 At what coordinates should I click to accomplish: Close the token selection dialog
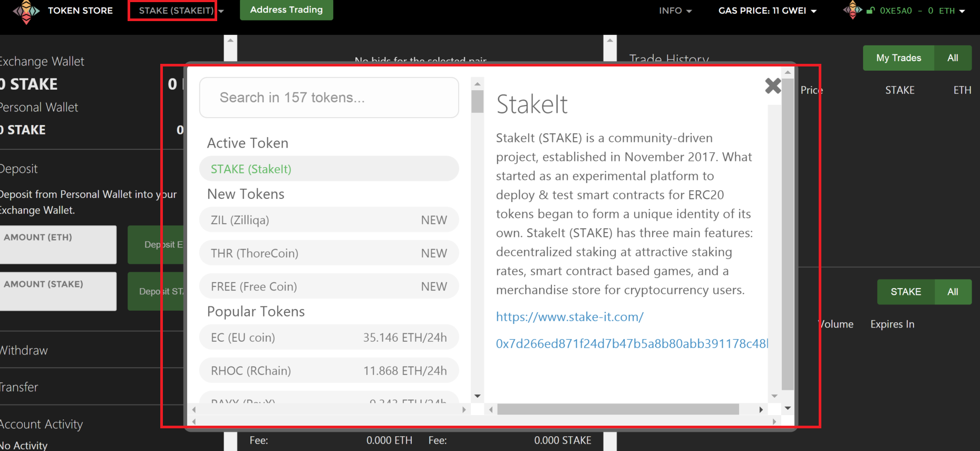[x=773, y=85]
